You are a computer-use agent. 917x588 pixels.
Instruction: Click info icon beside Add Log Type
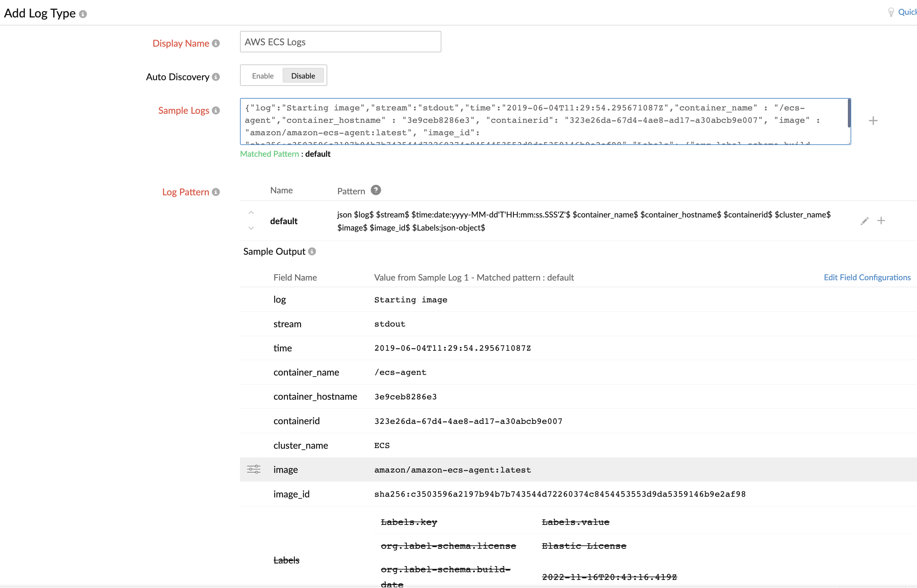[x=83, y=14]
